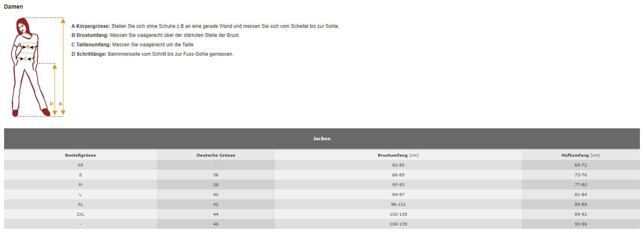644x237 pixels.
Task: Click the Damen heading
Action: pos(14,7)
